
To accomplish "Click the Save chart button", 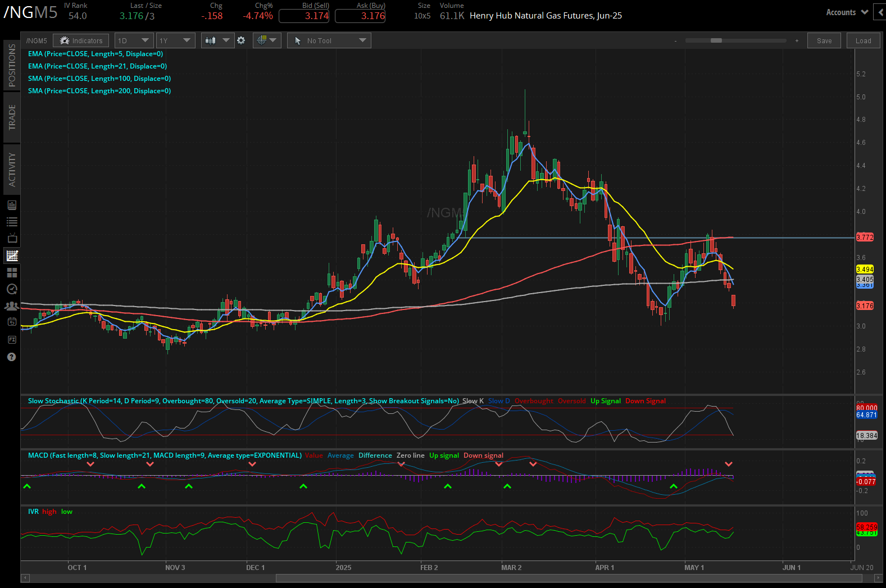I will click(824, 40).
